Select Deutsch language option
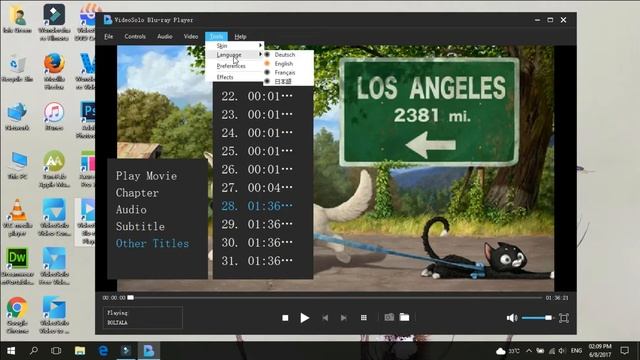This screenshot has height=360, width=640. point(288,55)
